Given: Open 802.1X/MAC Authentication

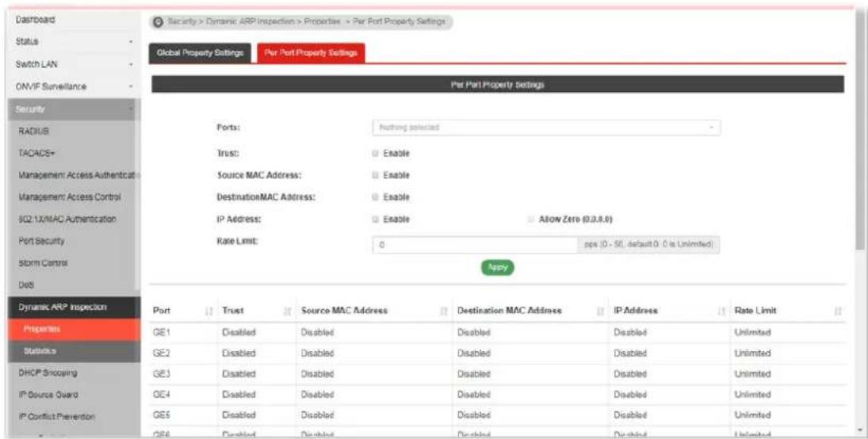Looking at the screenshot, I should click(x=67, y=219).
